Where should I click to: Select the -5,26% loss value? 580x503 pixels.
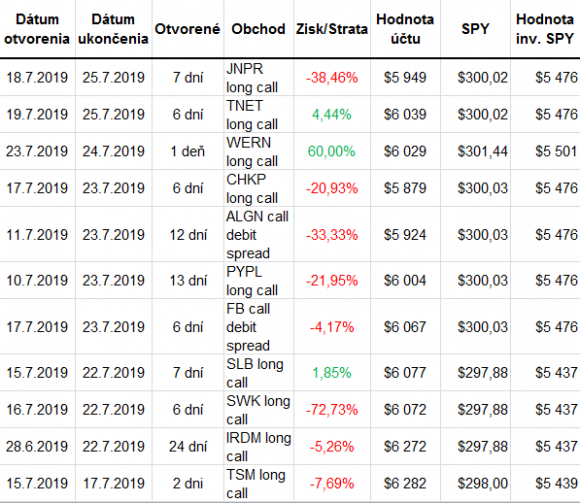(x=332, y=447)
